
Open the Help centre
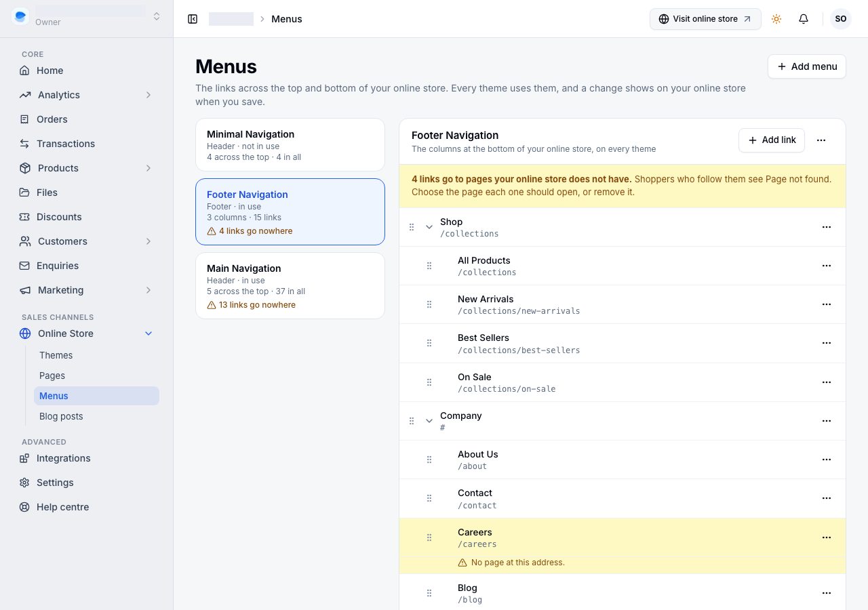click(x=87, y=507)
